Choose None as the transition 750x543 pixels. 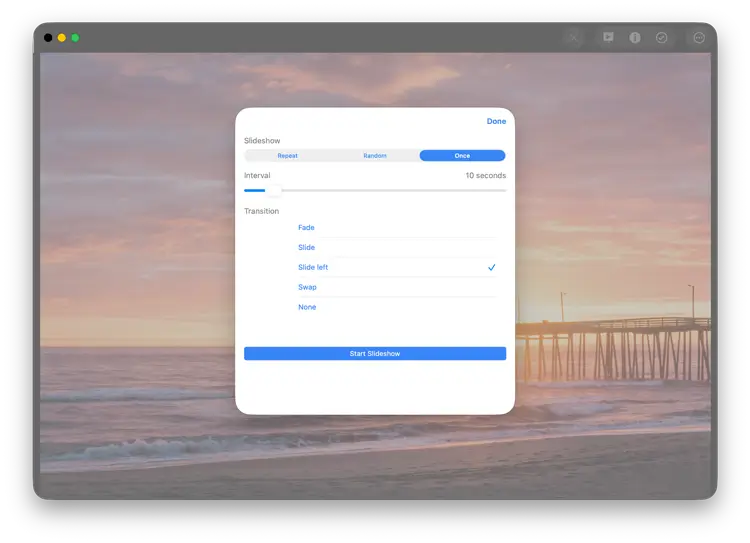tap(307, 307)
